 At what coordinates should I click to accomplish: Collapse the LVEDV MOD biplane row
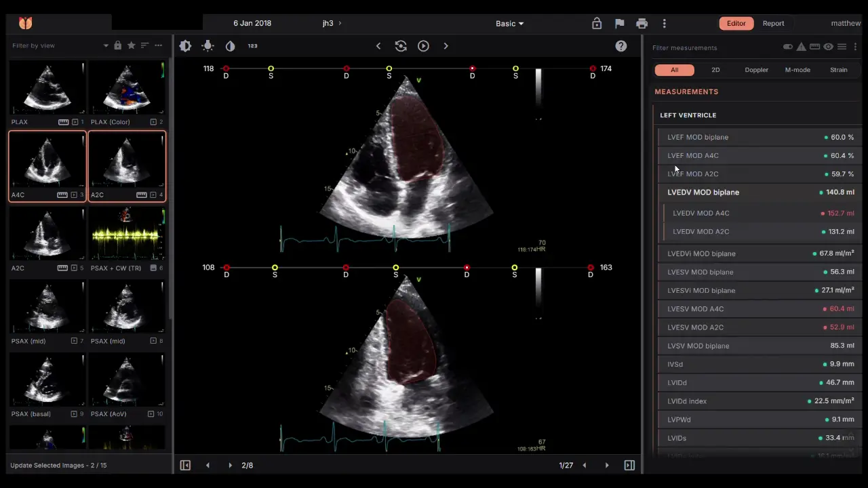click(703, 192)
